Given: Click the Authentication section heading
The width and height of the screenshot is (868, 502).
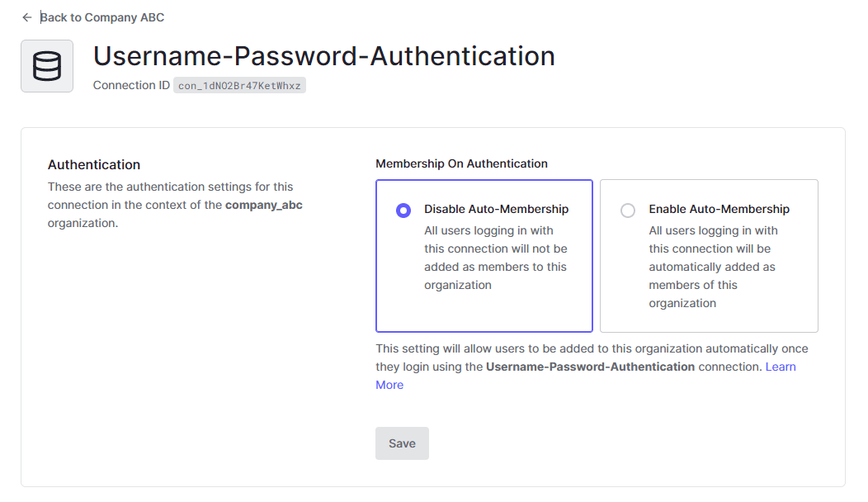Looking at the screenshot, I should (94, 165).
